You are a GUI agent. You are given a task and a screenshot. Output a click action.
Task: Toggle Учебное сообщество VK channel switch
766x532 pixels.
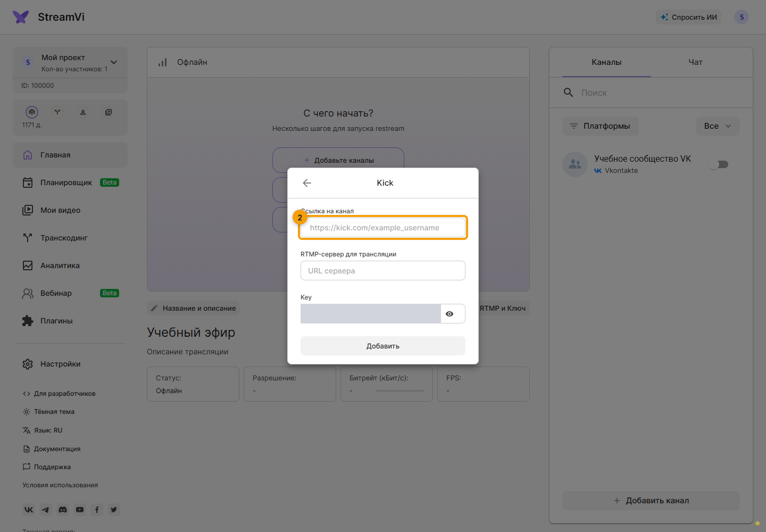(719, 164)
